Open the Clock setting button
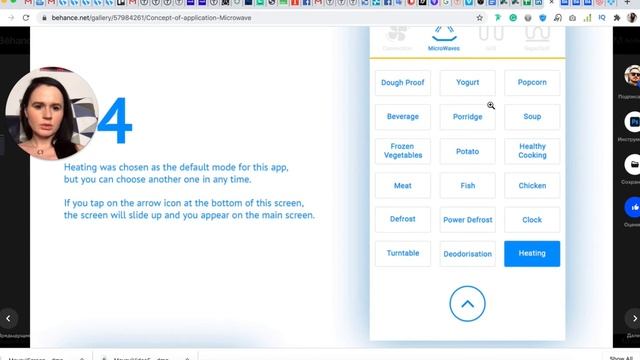The width and height of the screenshot is (640, 360). pos(532,220)
